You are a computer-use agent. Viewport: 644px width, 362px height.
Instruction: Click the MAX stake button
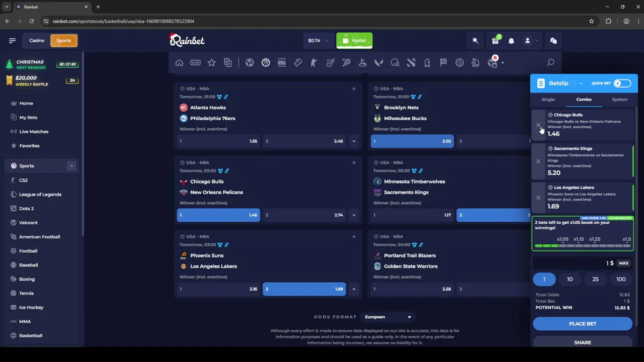[x=623, y=263]
